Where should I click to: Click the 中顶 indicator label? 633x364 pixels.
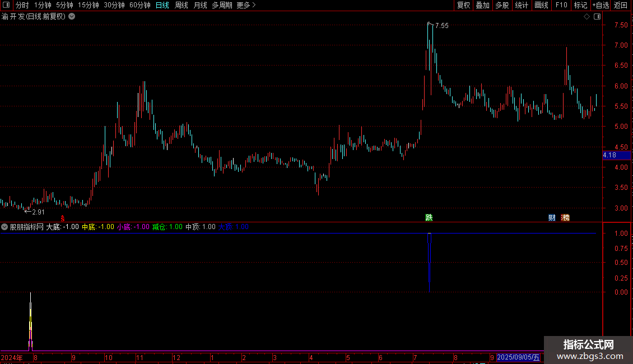[x=200, y=227]
